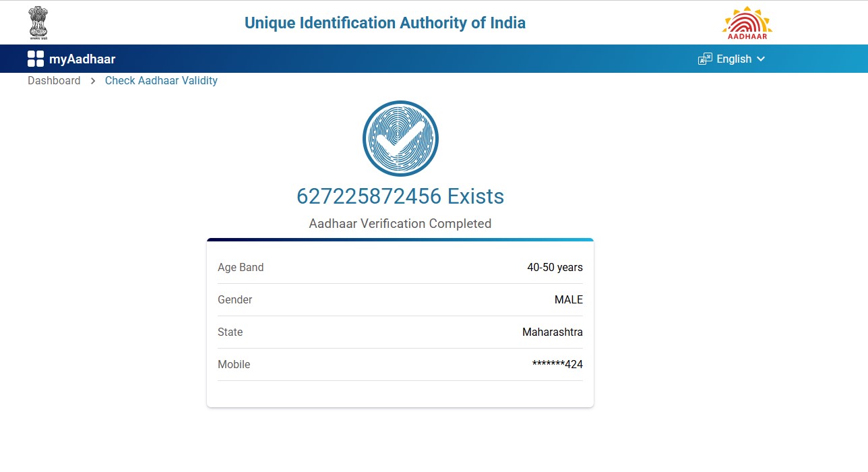868x472 pixels.
Task: Select the myAadhaar title in navigation bar
Action: tap(82, 59)
